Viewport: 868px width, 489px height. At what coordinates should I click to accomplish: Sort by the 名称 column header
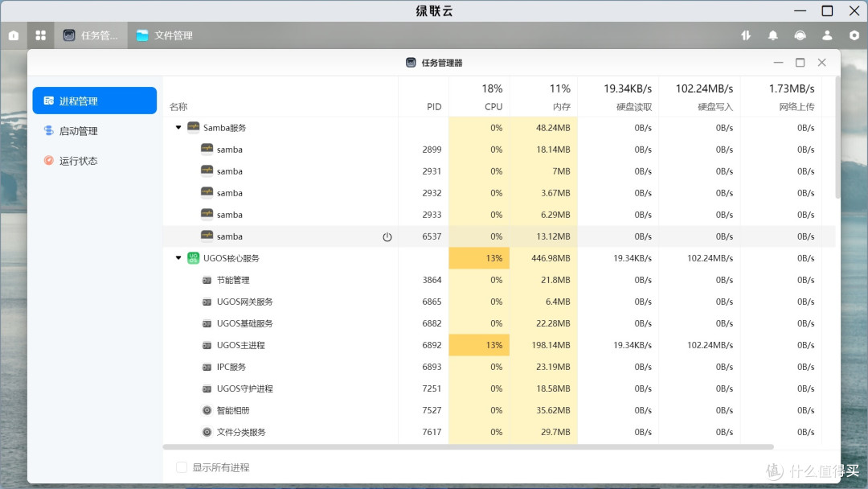click(x=178, y=107)
